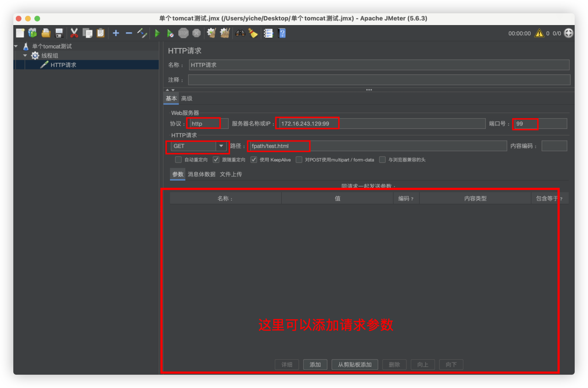Reset search with the broom icon
The height and width of the screenshot is (388, 588).
coord(253,33)
